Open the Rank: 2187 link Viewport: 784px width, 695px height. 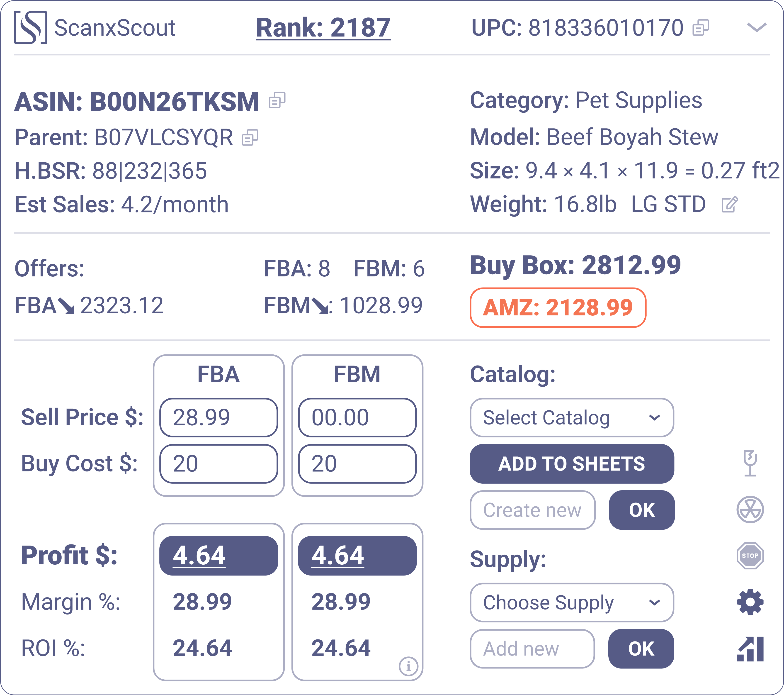point(323,28)
